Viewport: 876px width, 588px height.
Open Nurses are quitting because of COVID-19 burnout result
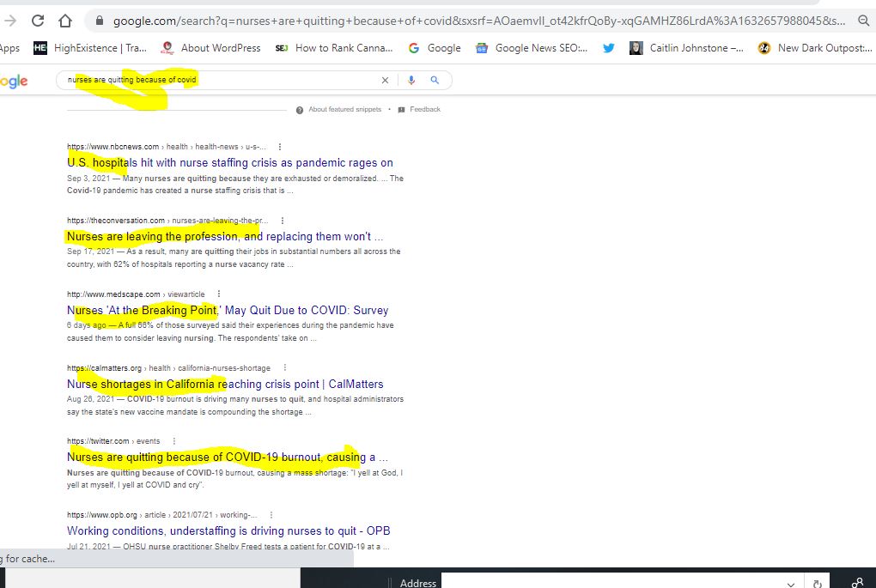point(228,457)
